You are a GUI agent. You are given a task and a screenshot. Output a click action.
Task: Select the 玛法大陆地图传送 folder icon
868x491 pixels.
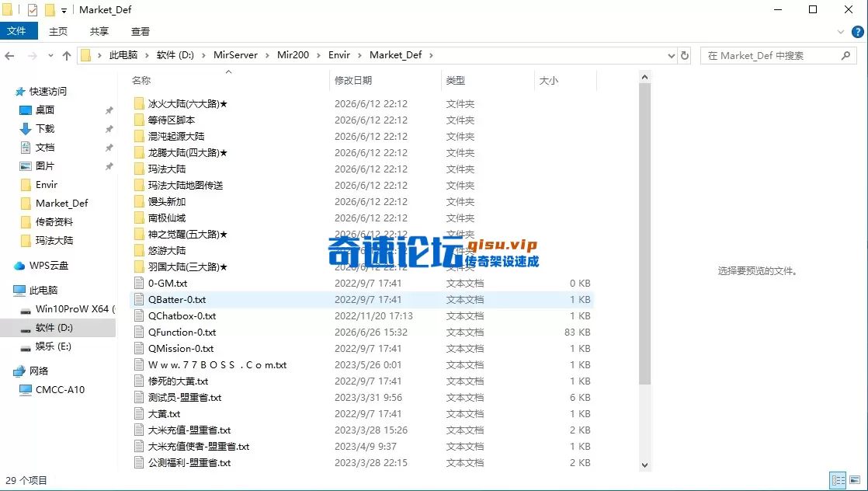[x=139, y=185]
